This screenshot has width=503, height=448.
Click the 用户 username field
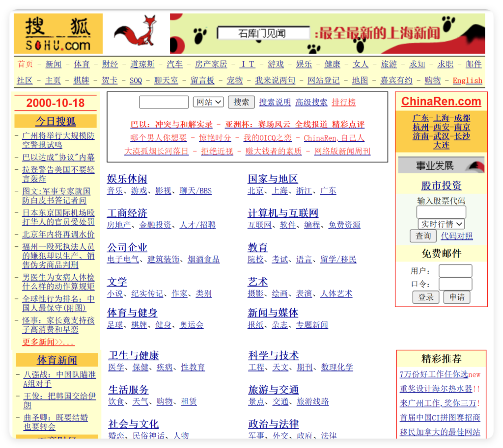coord(455,271)
